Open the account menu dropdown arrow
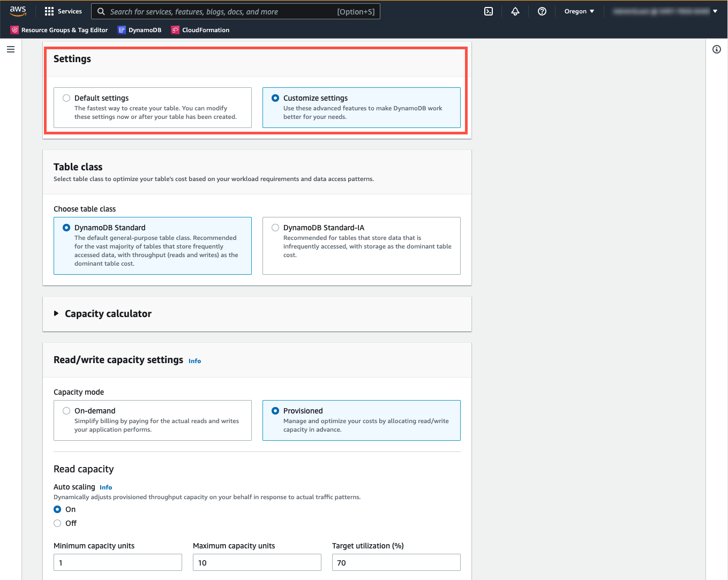 [715, 11]
